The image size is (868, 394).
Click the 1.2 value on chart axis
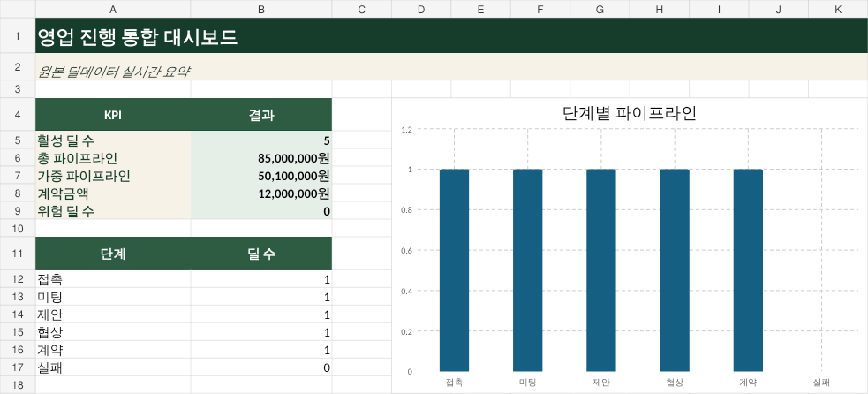point(407,130)
